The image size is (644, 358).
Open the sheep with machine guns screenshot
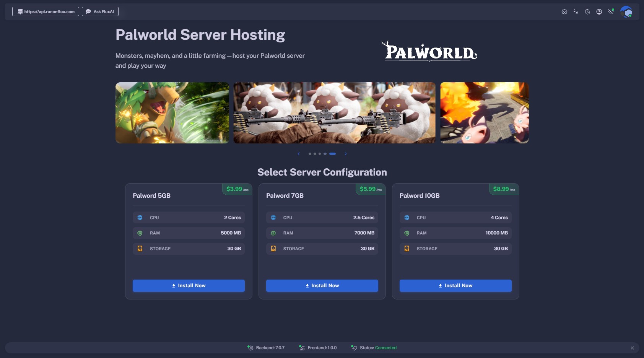334,113
